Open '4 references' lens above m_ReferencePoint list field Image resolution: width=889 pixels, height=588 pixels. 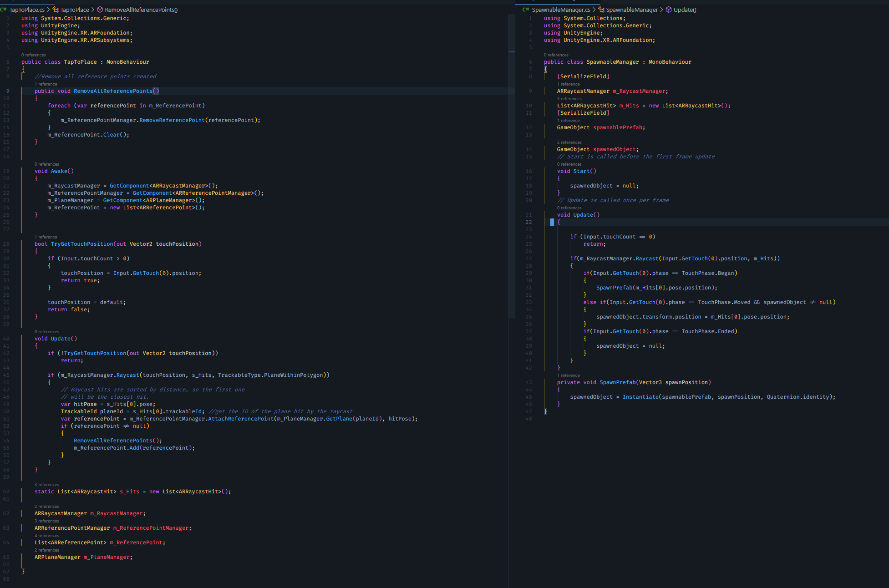(47, 536)
